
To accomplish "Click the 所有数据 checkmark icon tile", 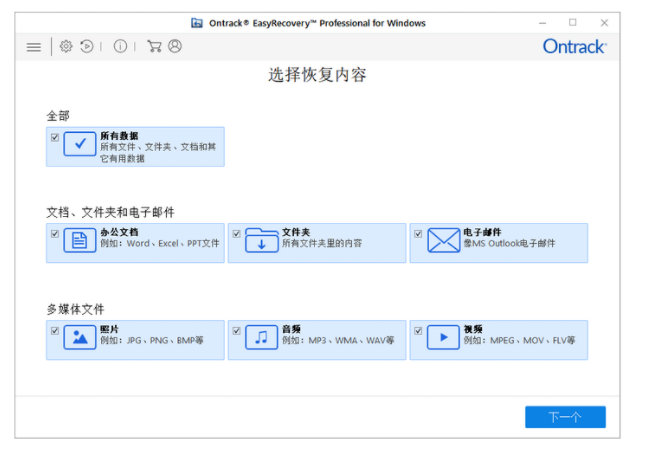I will (x=80, y=144).
